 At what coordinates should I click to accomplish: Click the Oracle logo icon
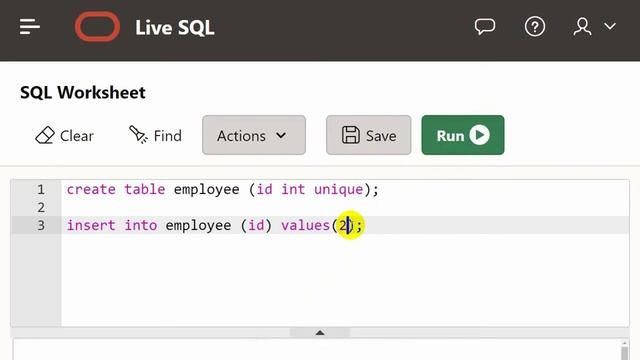[98, 27]
